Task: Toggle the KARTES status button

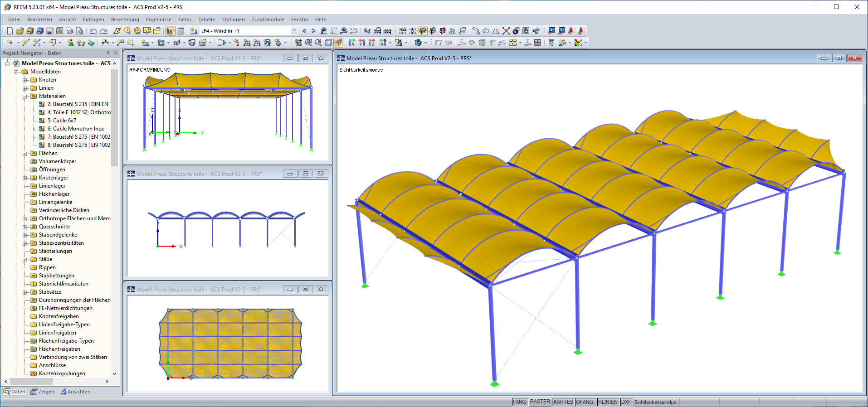Action: 563,402
